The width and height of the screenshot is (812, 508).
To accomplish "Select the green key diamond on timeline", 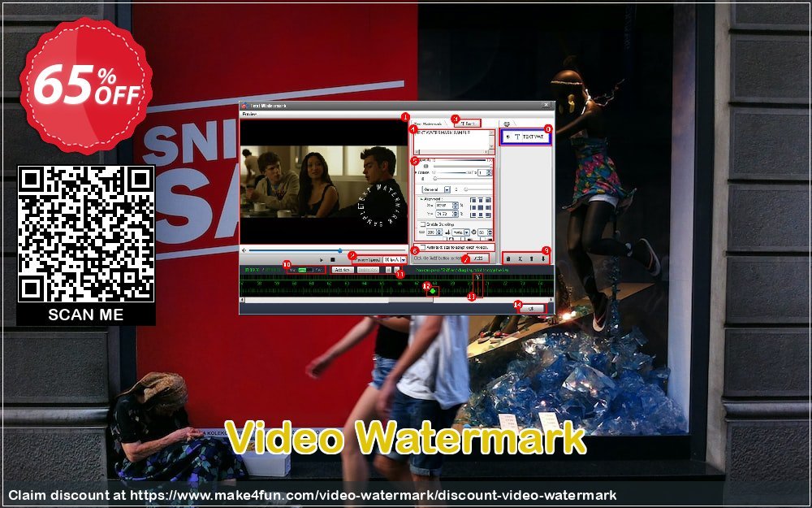I will point(433,291).
